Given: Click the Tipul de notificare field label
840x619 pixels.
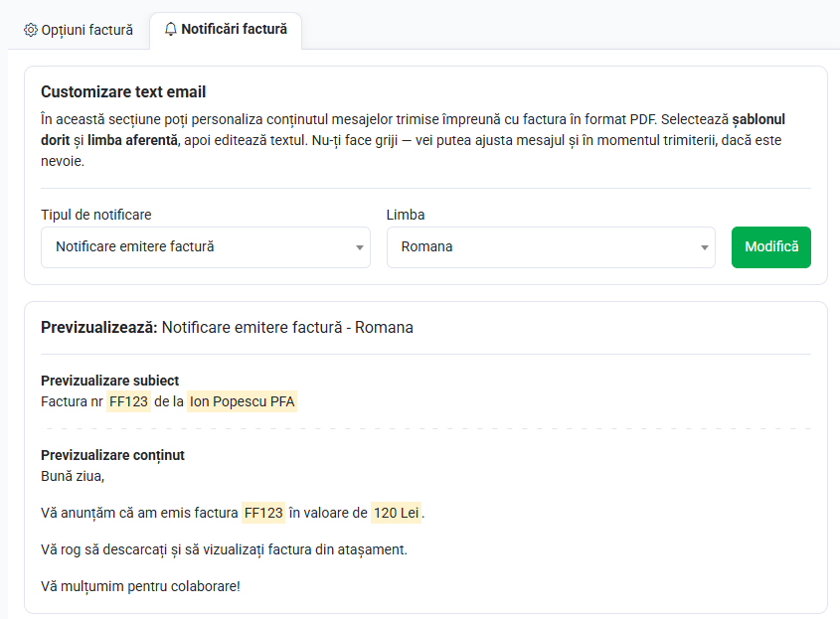Looking at the screenshot, I should (x=96, y=215).
